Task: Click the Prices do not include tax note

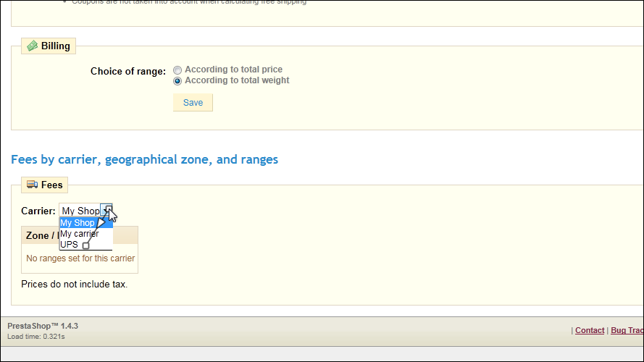Action: tap(74, 284)
